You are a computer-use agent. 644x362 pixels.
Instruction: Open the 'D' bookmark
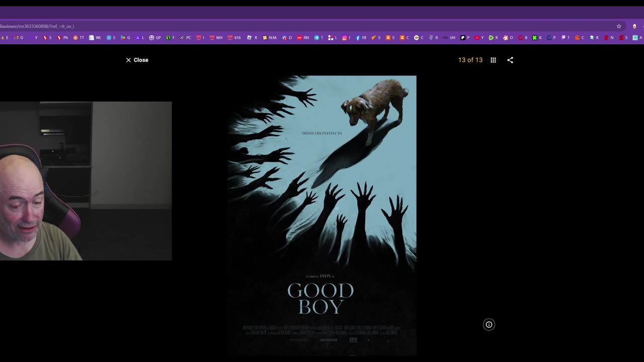tap(287, 38)
